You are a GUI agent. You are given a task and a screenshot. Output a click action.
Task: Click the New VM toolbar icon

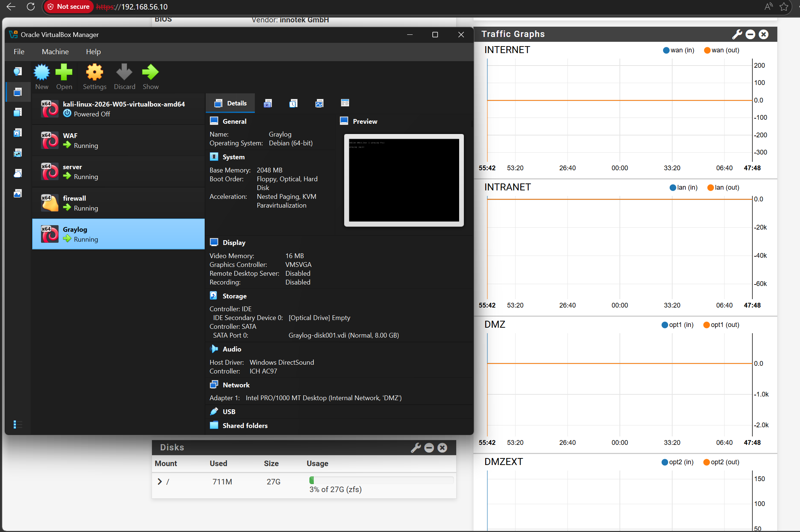pyautogui.click(x=42, y=73)
